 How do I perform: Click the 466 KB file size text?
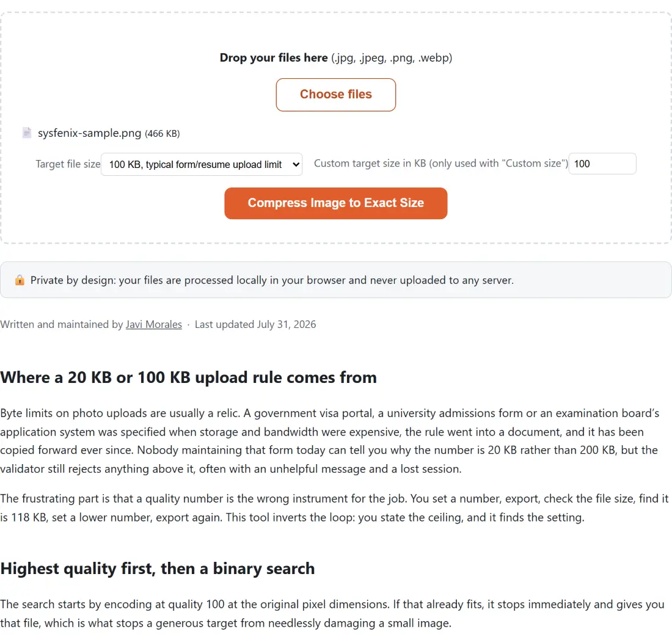coord(162,134)
